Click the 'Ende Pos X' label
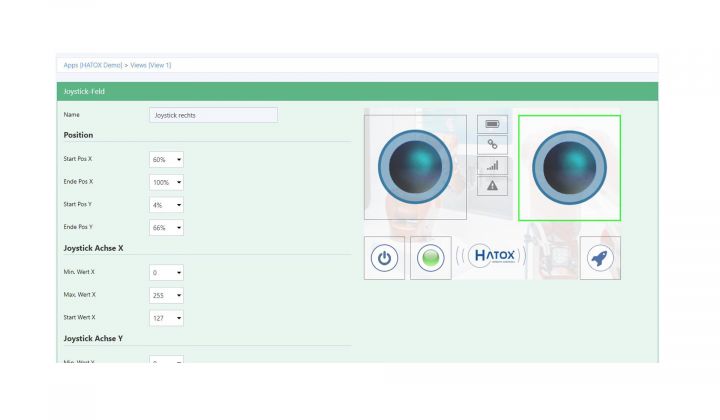 pos(78,182)
